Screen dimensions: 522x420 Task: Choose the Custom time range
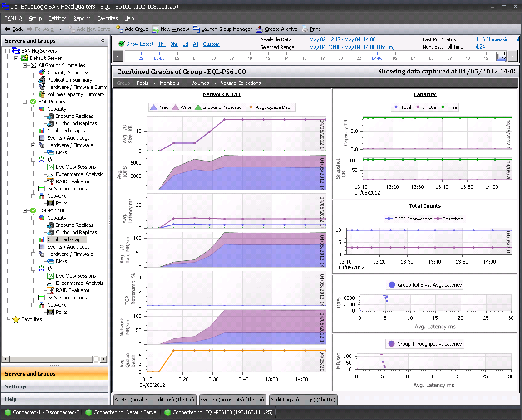pyautogui.click(x=211, y=44)
